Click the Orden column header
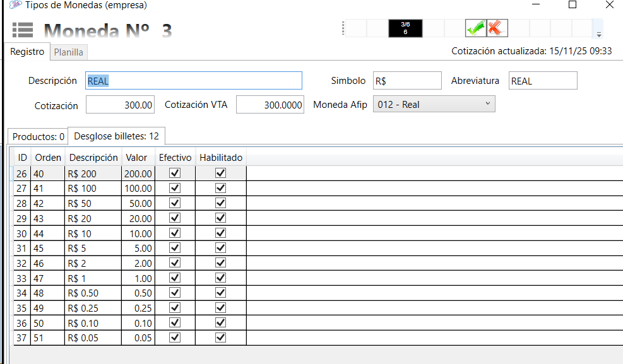Screen dimensions: 623x364 point(48,158)
